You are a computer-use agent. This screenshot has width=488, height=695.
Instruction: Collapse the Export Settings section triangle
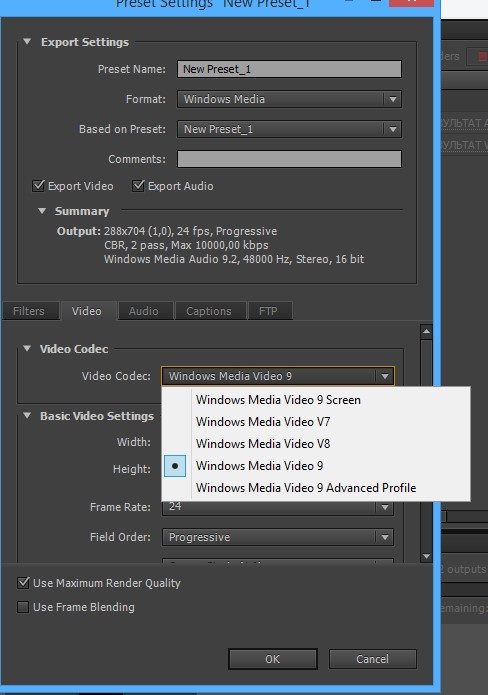[x=27, y=42]
